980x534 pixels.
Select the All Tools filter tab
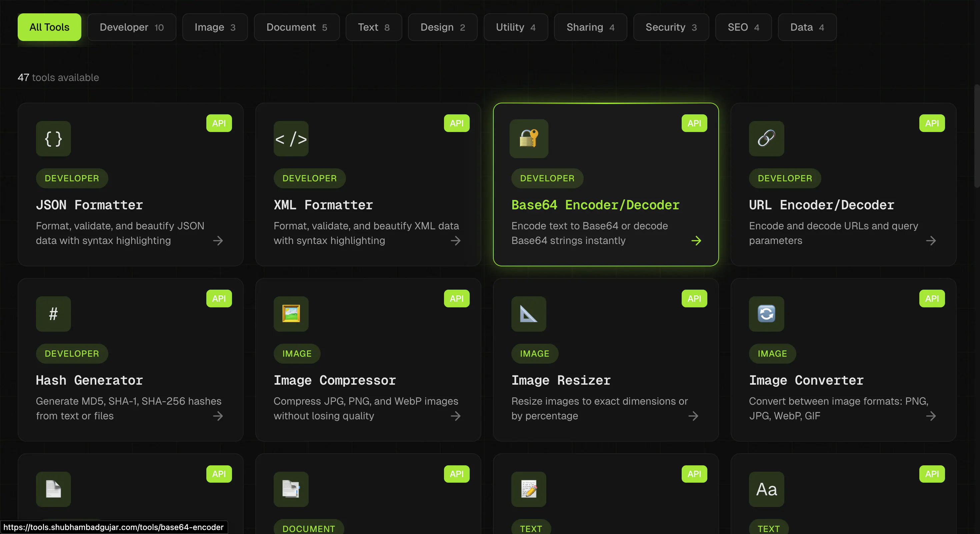[49, 27]
